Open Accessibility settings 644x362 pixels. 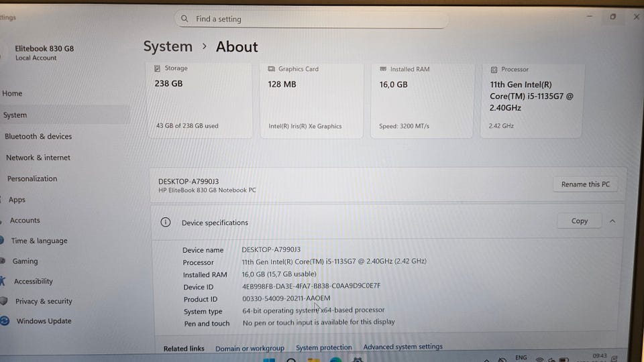pos(34,281)
